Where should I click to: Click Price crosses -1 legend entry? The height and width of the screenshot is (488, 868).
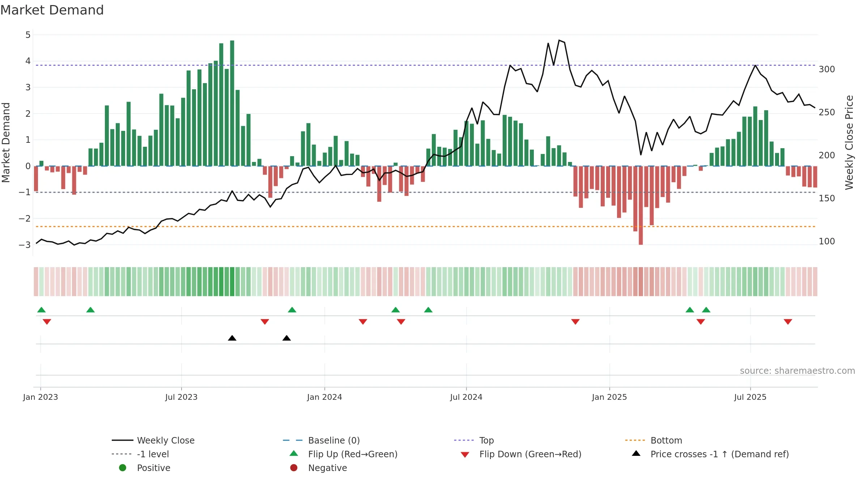click(x=710, y=454)
